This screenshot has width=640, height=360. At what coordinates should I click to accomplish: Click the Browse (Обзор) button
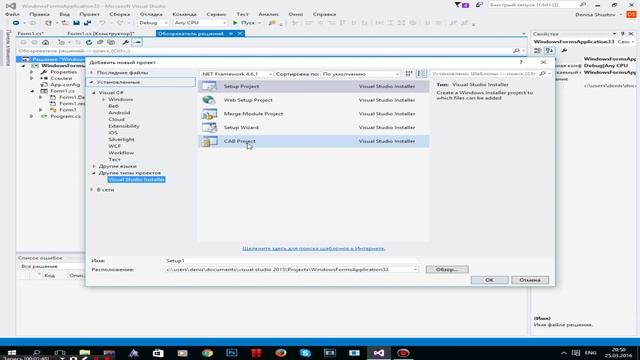point(447,269)
